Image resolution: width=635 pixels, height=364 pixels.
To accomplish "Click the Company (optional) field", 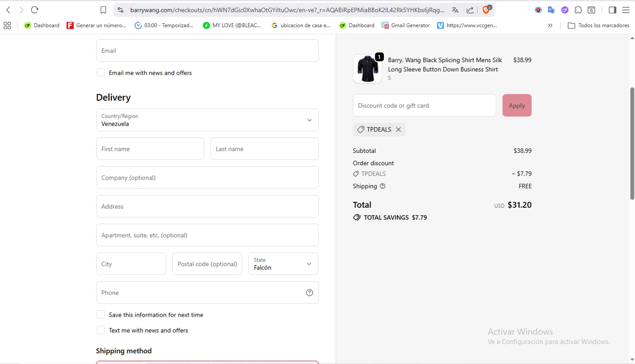I will click(x=207, y=177).
